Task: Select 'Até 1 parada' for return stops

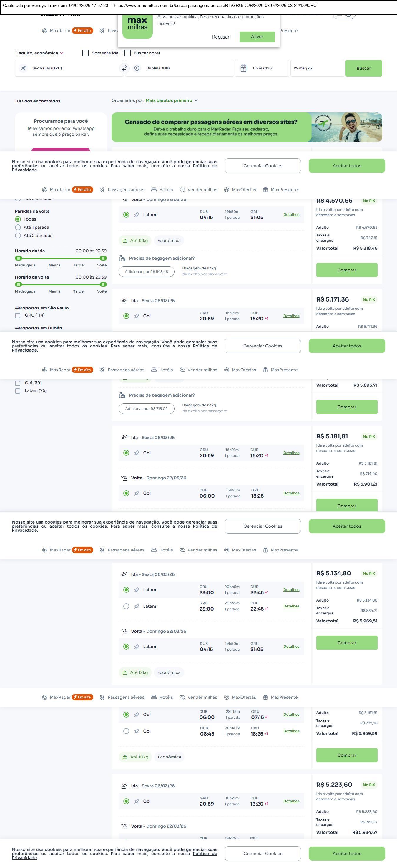Action: coord(18,227)
